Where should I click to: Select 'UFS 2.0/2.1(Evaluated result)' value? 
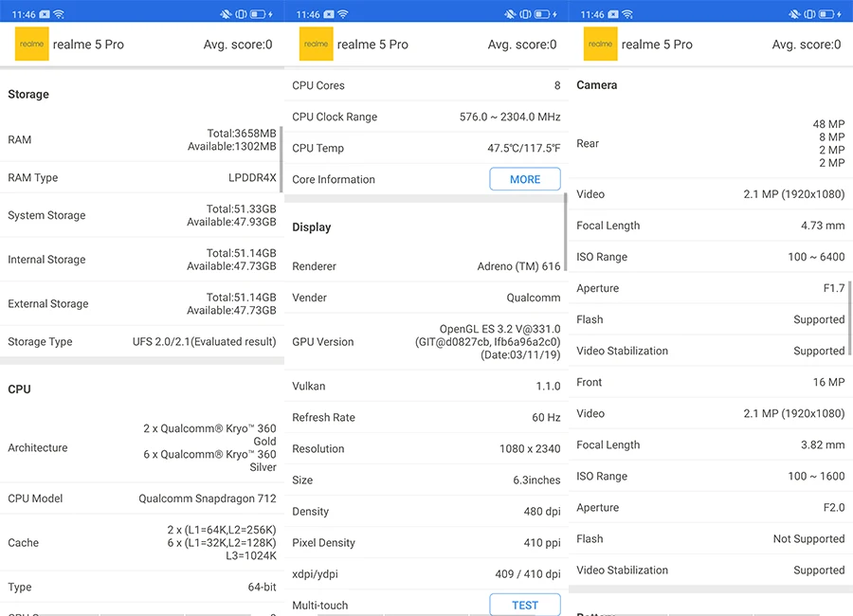pyautogui.click(x=205, y=342)
